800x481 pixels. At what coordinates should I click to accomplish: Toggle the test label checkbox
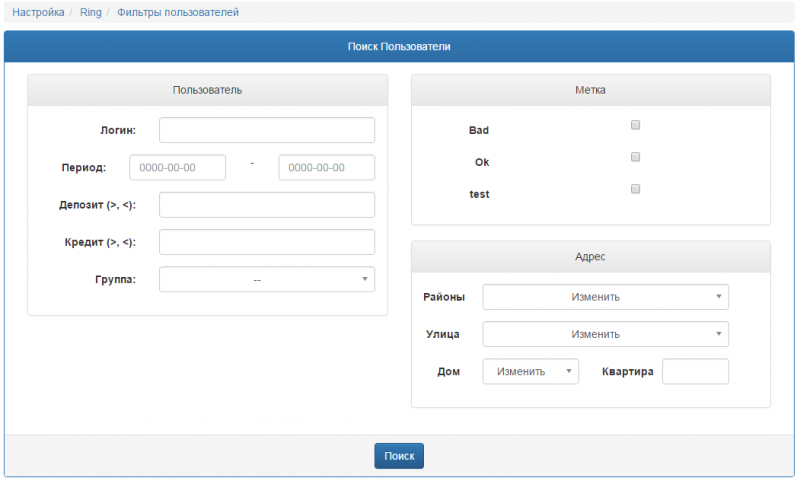point(635,189)
